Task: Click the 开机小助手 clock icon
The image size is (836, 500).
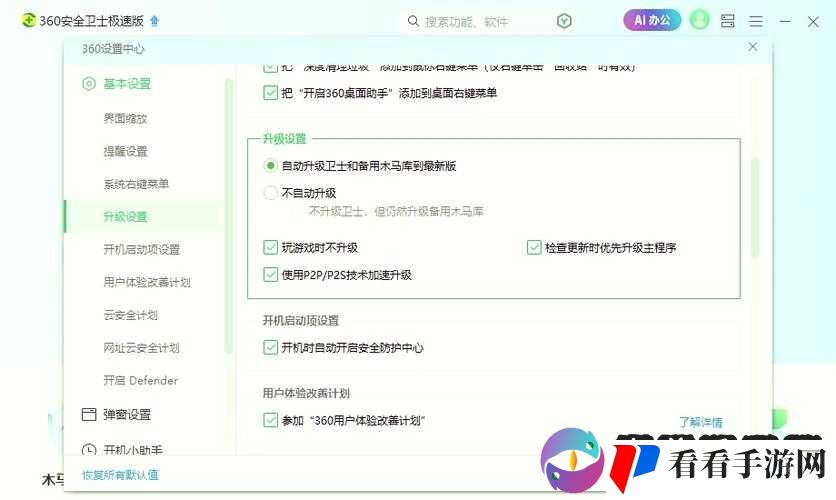Action: 89,449
